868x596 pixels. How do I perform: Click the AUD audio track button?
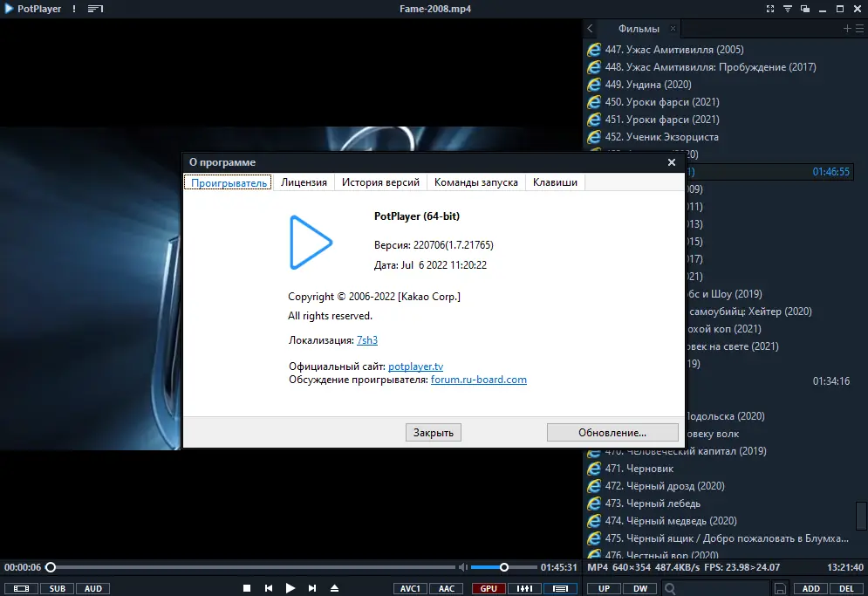(93, 588)
